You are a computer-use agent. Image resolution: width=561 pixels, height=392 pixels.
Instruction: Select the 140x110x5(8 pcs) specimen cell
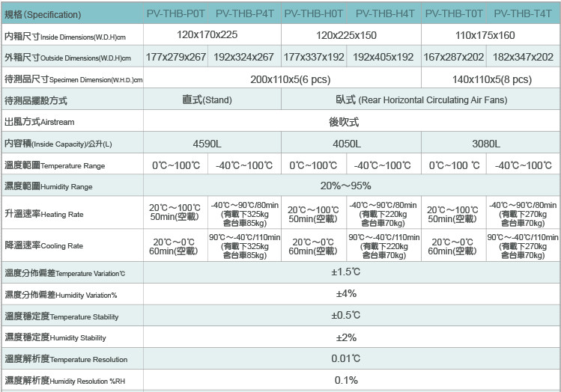click(492, 79)
